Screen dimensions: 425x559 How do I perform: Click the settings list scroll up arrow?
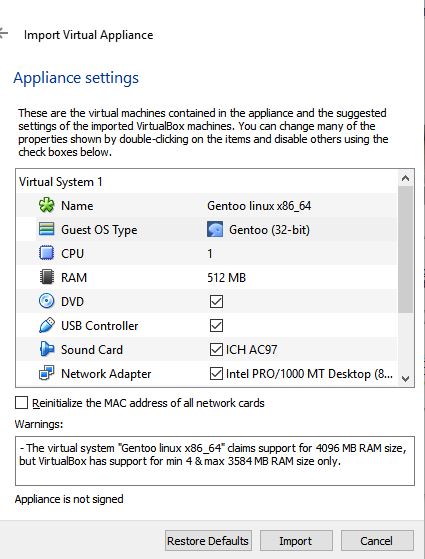(x=405, y=178)
